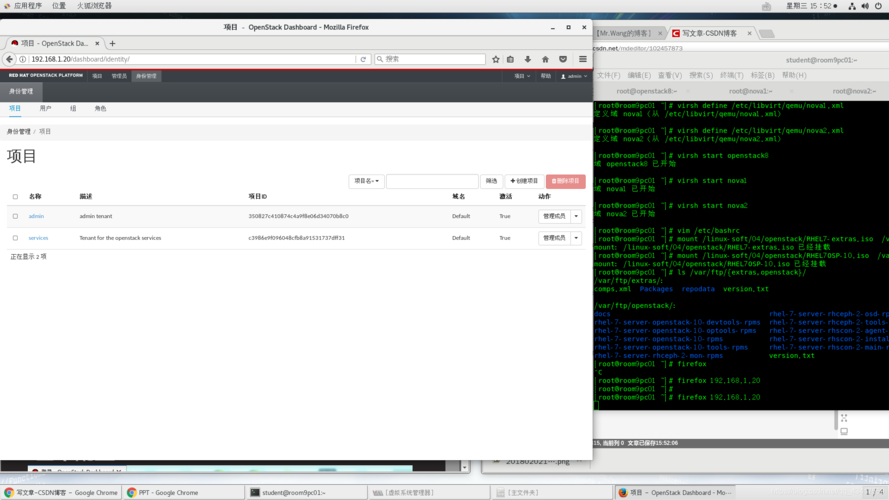Image resolution: width=889 pixels, height=500 pixels.
Task: Click the input method icon in top panel
Action: 767,6
